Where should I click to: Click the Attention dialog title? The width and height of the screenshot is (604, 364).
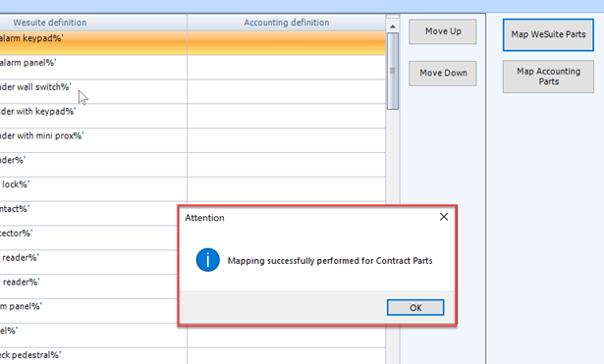pyautogui.click(x=204, y=218)
